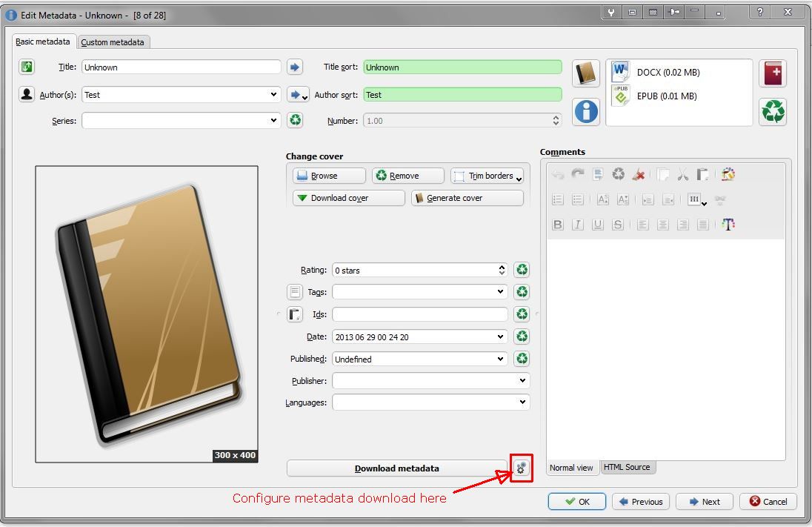Toggle bold formatting in Comments

tap(558, 225)
